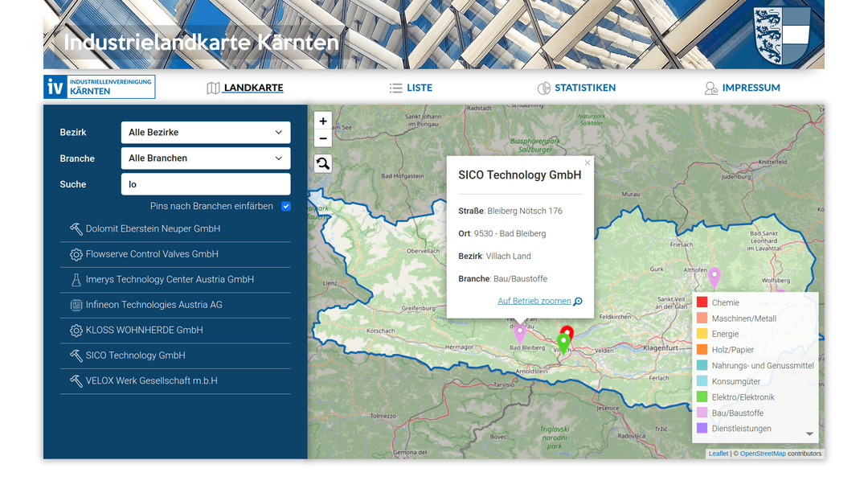Click the 'Villach Land' Bezirk value in popup
The height and width of the screenshot is (489, 868).
(x=508, y=257)
